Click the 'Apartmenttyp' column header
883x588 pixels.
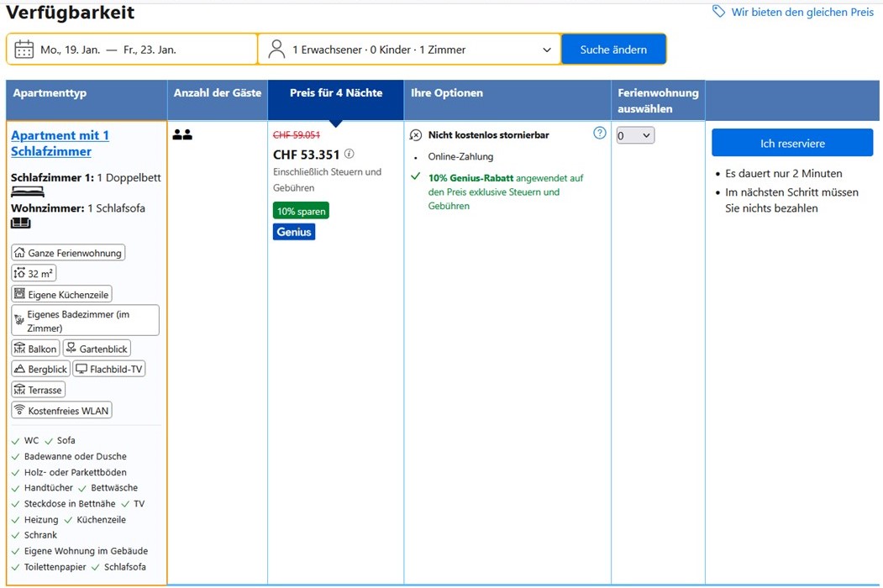(x=50, y=93)
